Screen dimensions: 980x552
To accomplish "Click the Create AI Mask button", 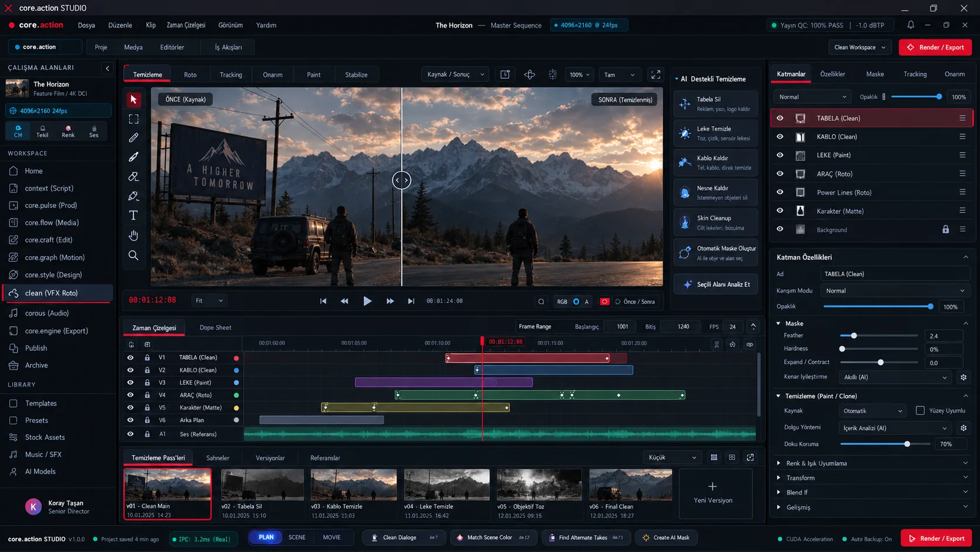I will coord(665,537).
